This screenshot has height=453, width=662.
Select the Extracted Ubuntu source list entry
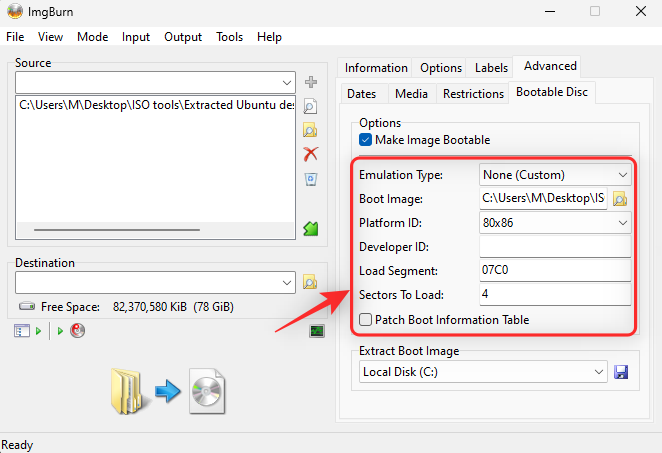(155, 105)
